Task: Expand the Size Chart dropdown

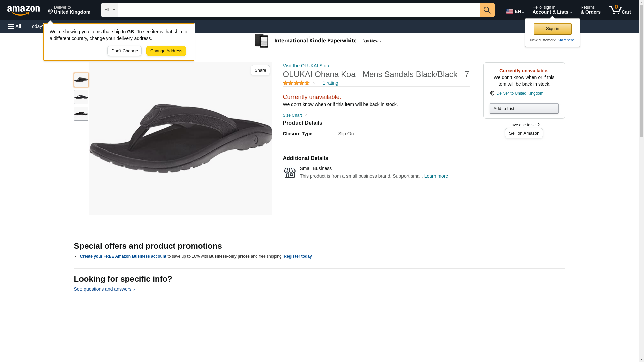Action: point(295,115)
